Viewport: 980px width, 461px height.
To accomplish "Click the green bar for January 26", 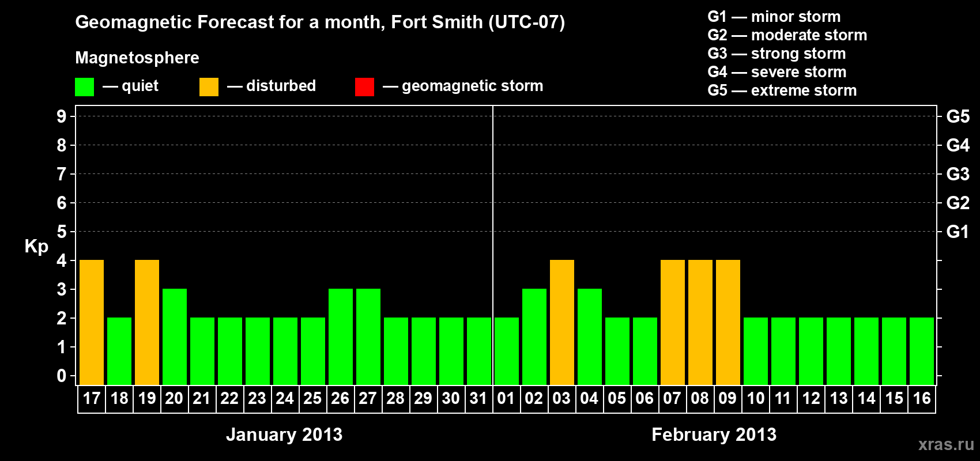I will coord(341,337).
